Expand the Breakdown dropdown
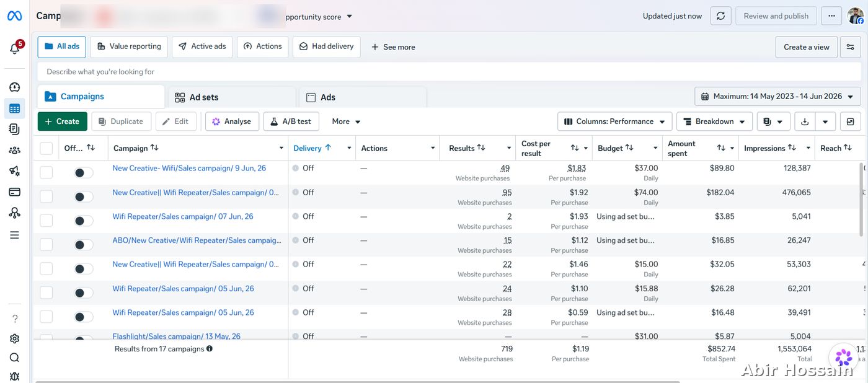 pyautogui.click(x=714, y=121)
